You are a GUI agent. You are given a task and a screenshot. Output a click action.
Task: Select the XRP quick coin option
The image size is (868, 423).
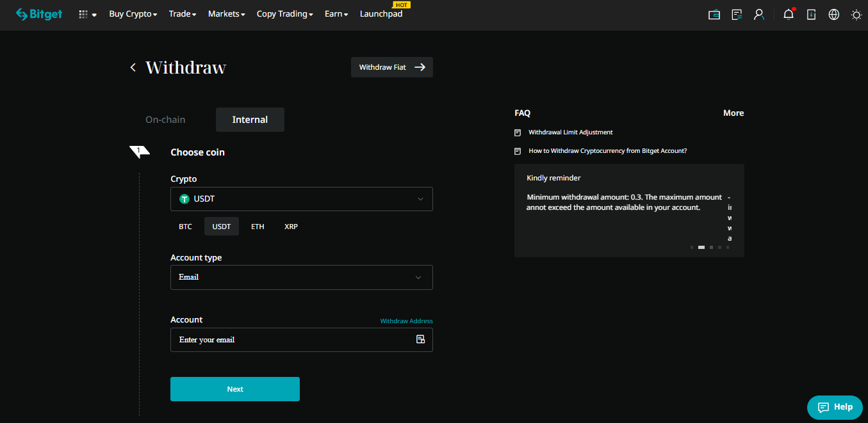[291, 227]
